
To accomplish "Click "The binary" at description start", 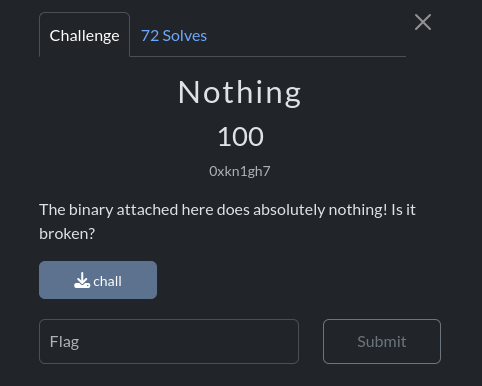I will point(76,210).
